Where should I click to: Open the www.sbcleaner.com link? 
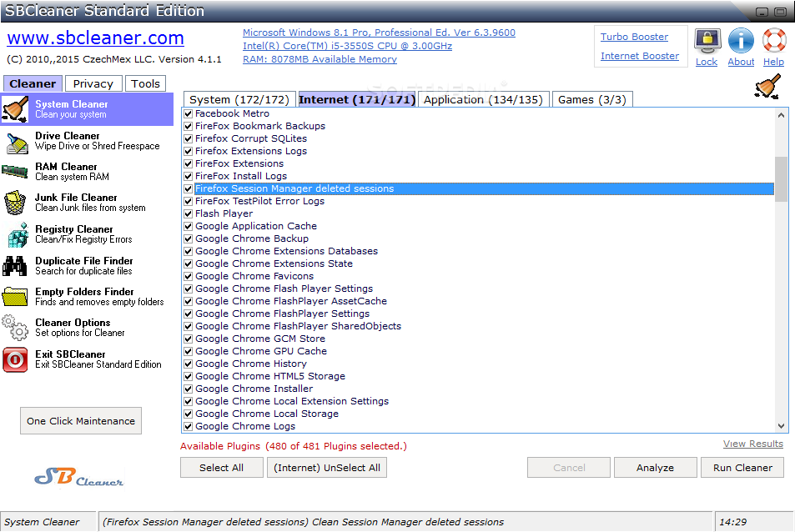point(95,38)
